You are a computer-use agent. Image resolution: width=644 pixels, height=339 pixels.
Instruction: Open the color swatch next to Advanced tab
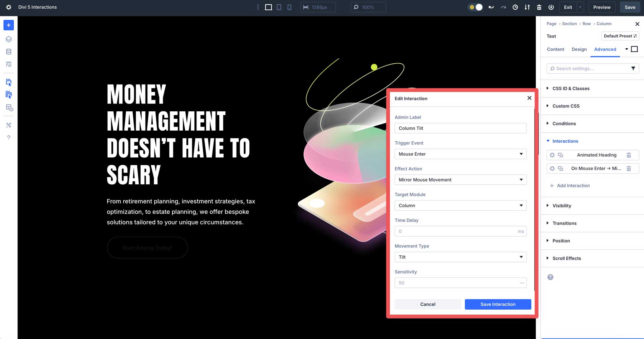pyautogui.click(x=634, y=49)
